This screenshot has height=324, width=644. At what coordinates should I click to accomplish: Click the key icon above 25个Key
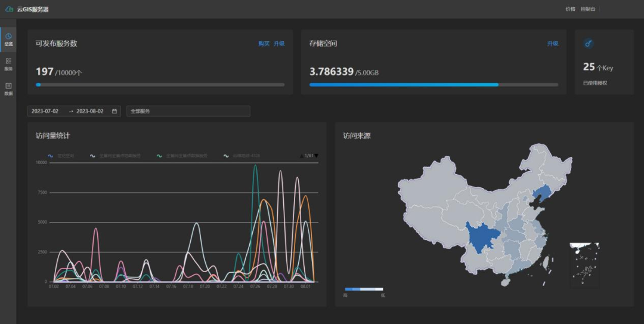coord(589,44)
